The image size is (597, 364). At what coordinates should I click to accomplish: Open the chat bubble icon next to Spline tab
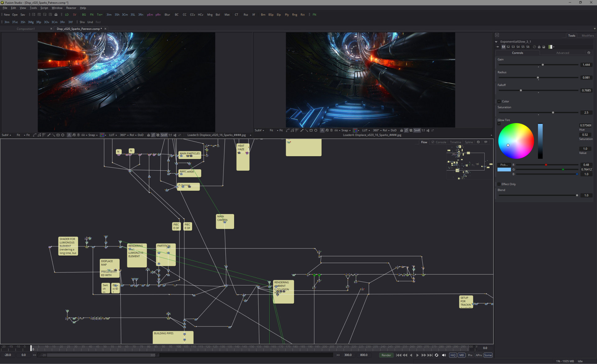(486, 142)
